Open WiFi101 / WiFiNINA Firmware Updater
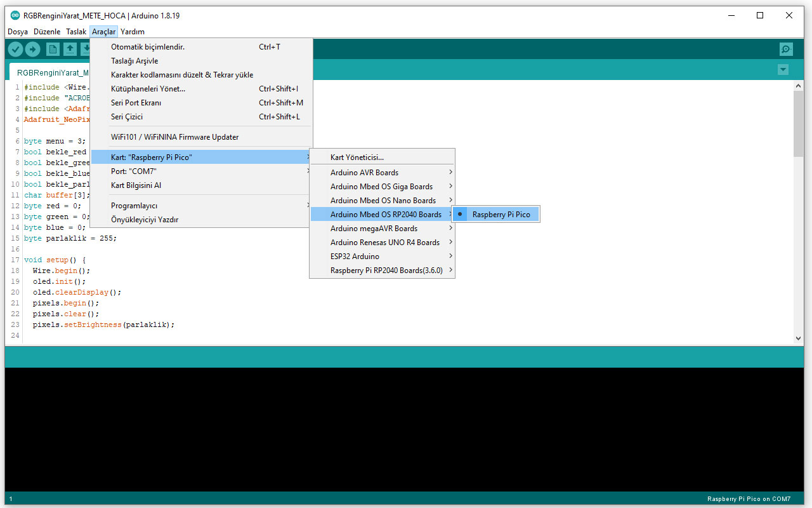The width and height of the screenshot is (812, 508). coord(201,137)
